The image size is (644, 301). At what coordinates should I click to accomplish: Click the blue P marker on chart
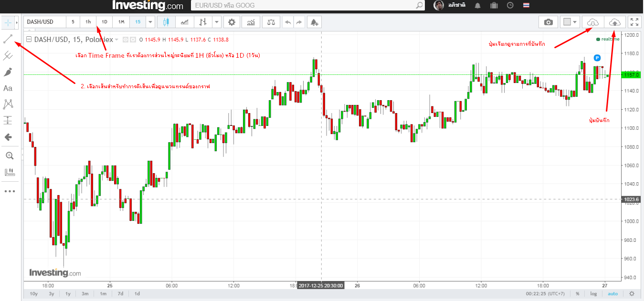pos(597,58)
